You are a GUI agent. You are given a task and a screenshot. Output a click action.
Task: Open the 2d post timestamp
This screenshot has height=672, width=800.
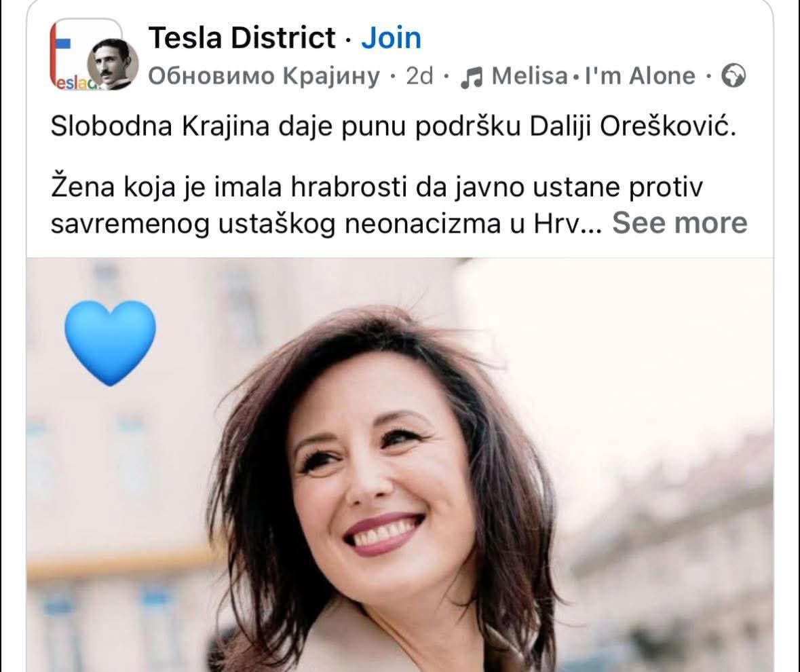[419, 76]
